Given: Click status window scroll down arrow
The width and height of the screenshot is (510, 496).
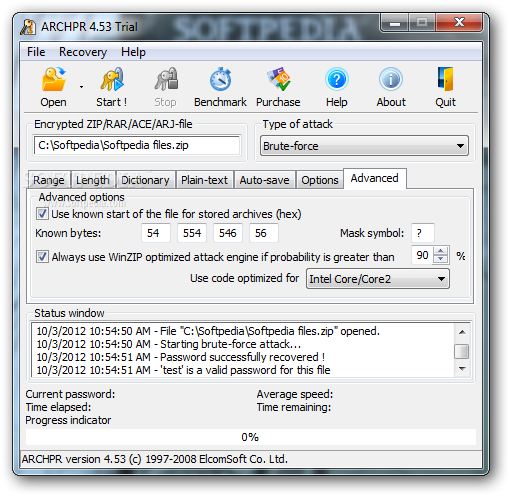Looking at the screenshot, I should (x=462, y=369).
